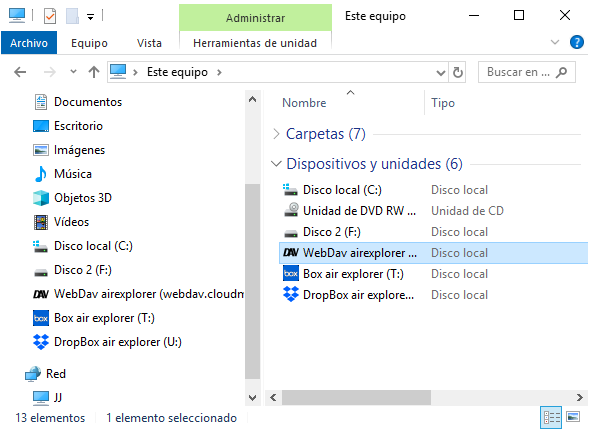This screenshot has width=589, height=430.
Task: Click the refresh icon beside address bar
Action: pos(458,72)
